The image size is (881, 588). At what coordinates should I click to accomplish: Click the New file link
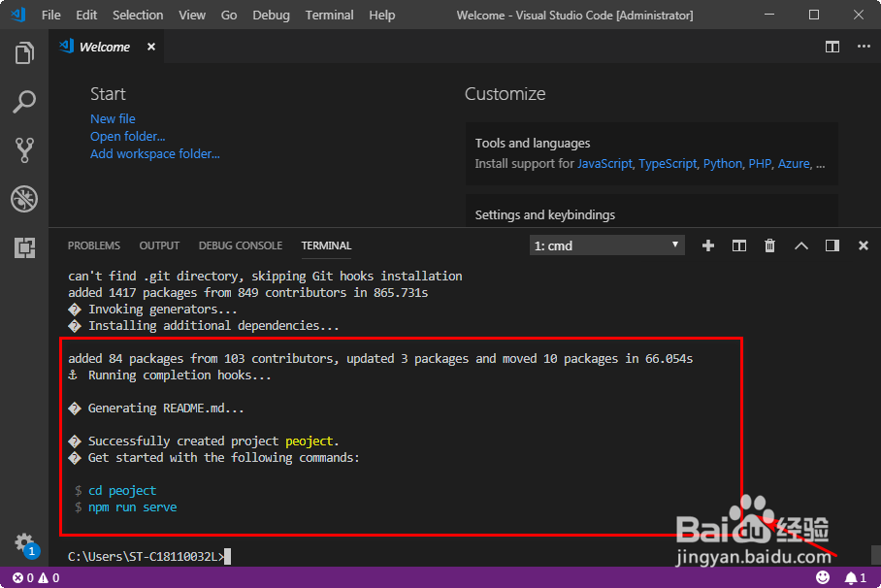(x=113, y=118)
